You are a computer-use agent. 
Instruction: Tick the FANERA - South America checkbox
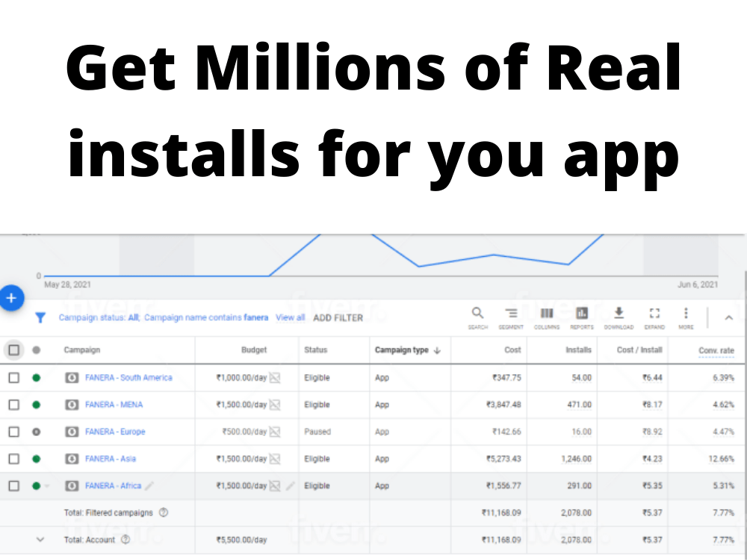13,378
